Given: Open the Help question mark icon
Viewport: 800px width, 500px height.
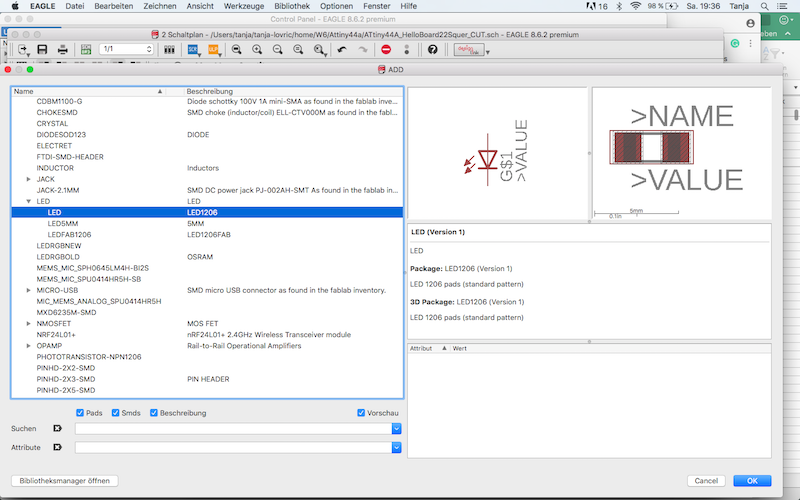Looking at the screenshot, I should (x=433, y=49).
